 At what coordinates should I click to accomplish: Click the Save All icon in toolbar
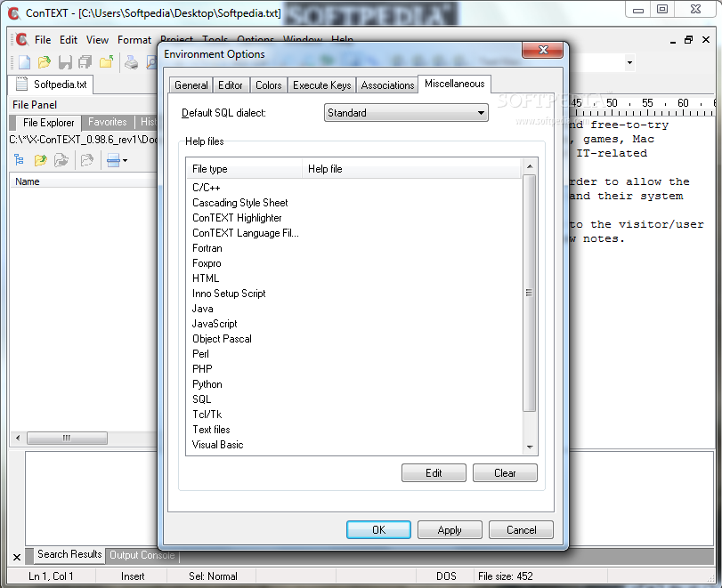85,62
